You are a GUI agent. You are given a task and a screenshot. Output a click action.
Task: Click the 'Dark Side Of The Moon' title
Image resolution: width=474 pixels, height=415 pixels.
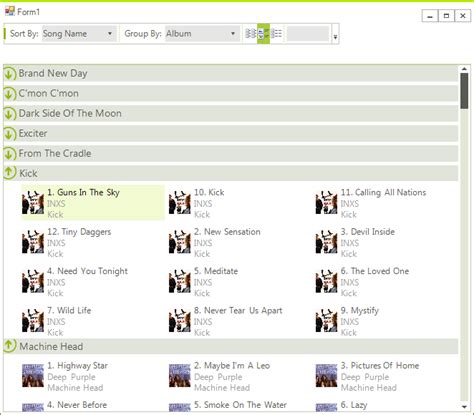pyautogui.click(x=70, y=113)
